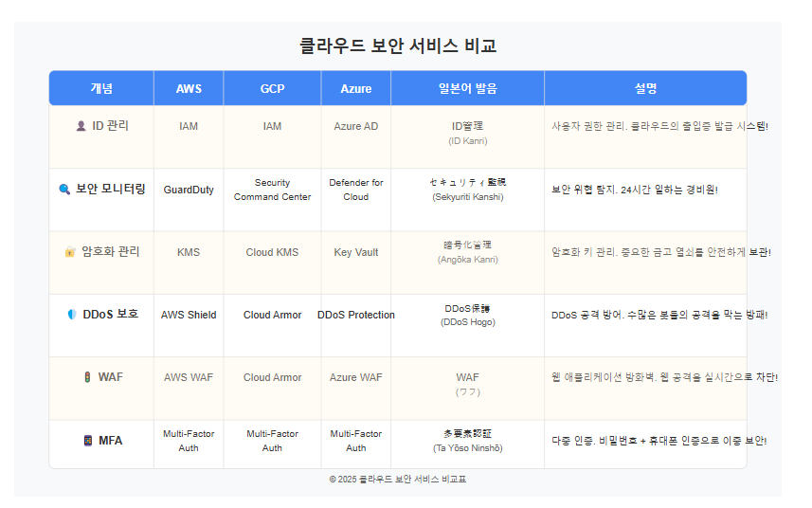
Task: Click IAM in the GCP column
Action: tap(272, 126)
